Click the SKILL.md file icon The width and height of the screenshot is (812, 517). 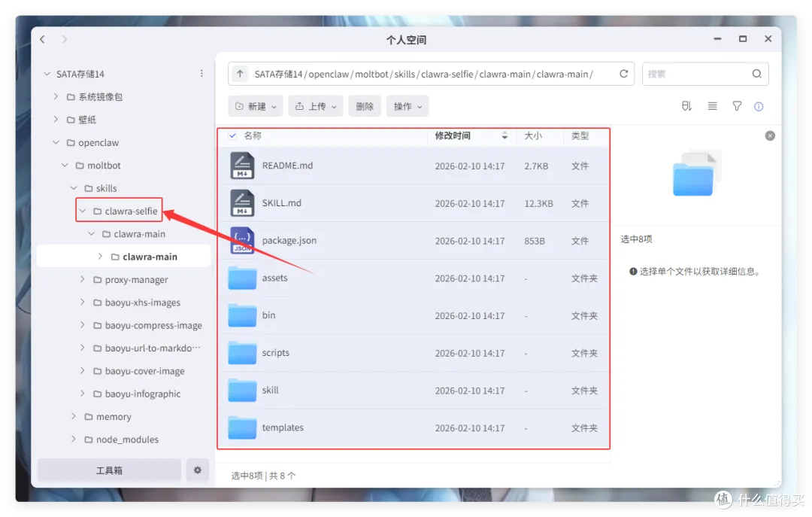point(242,202)
